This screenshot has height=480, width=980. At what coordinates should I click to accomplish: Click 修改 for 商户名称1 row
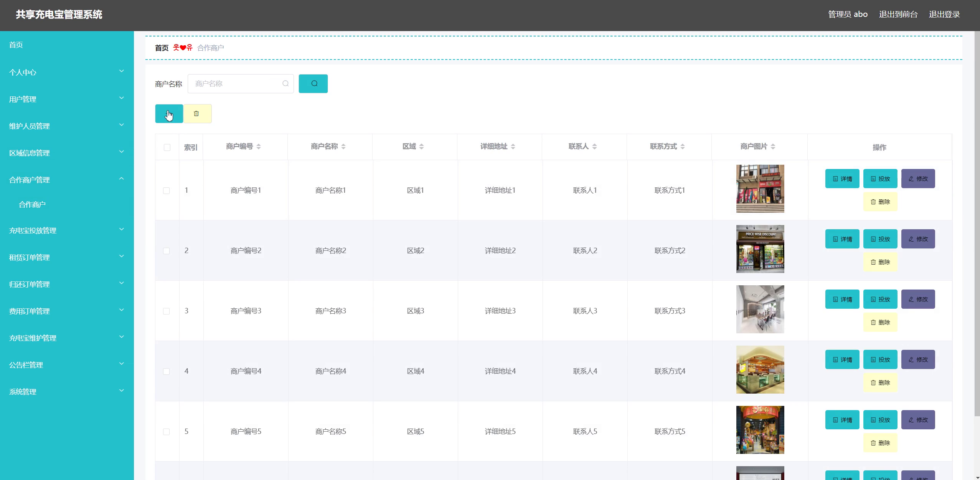(x=918, y=179)
